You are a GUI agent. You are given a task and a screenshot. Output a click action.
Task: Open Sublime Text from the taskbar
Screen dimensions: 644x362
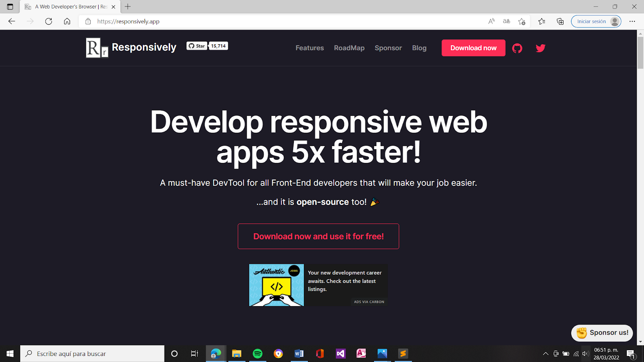pos(403,354)
